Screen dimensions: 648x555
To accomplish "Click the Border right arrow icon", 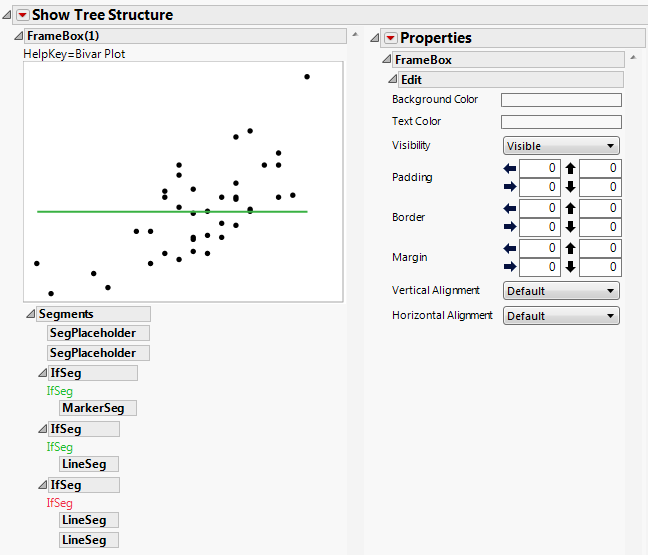I will pyautogui.click(x=510, y=227).
